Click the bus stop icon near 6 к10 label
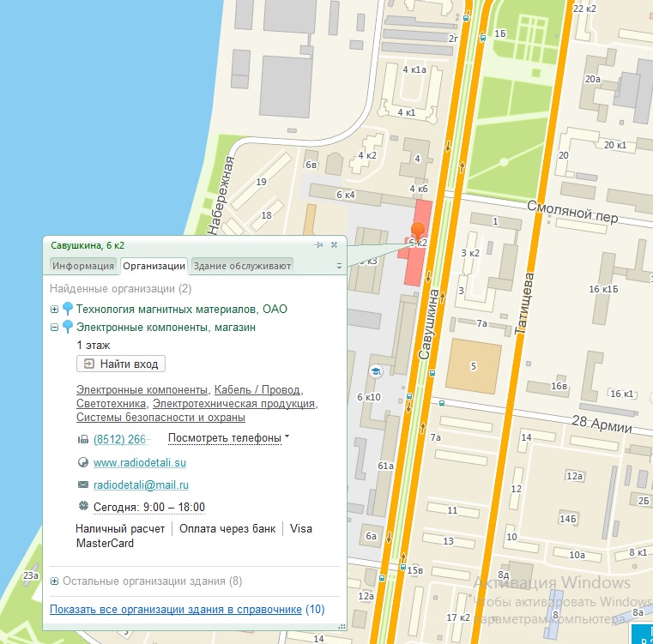This screenshot has height=644, width=653. (409, 396)
